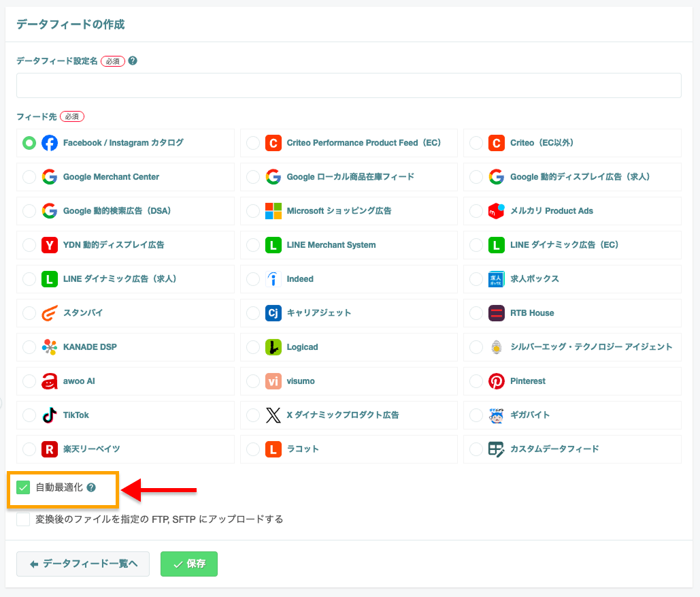700x597 pixels.
Task: Select the LINE ダイナミック広告（求人） radio button
Action: coord(29,279)
